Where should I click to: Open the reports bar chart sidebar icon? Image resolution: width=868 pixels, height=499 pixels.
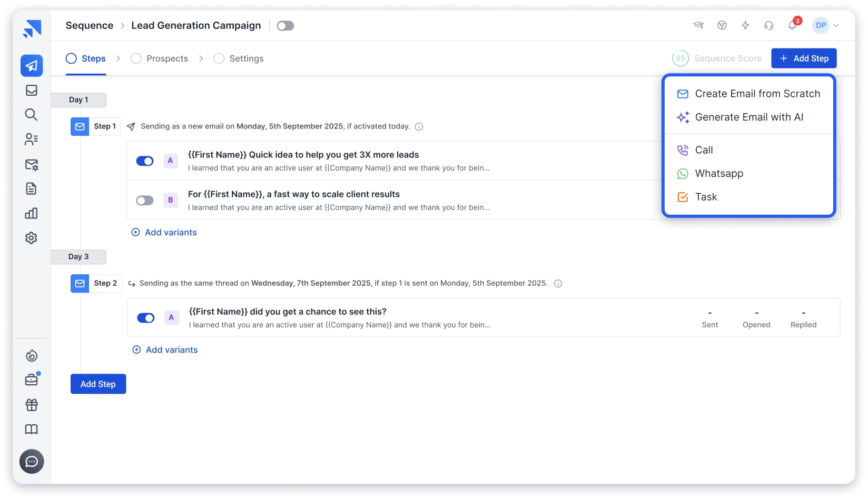[x=31, y=213]
